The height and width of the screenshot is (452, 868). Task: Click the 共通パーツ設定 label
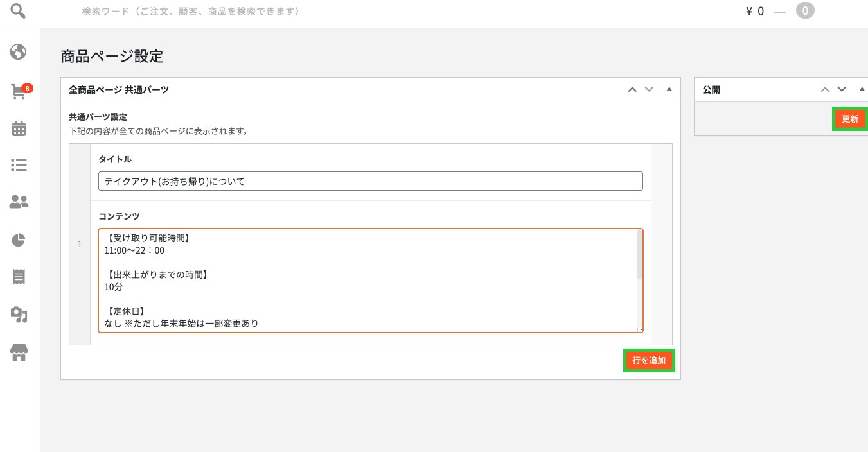98,117
